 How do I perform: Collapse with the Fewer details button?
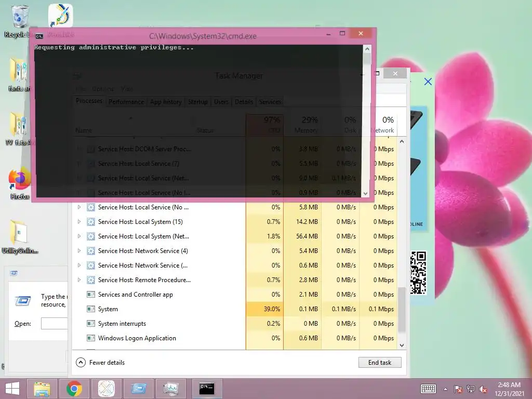point(100,362)
